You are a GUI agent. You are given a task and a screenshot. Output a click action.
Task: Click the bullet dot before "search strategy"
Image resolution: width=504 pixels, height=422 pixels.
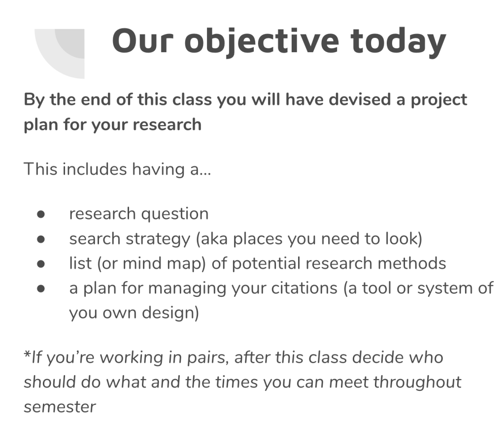click(41, 239)
